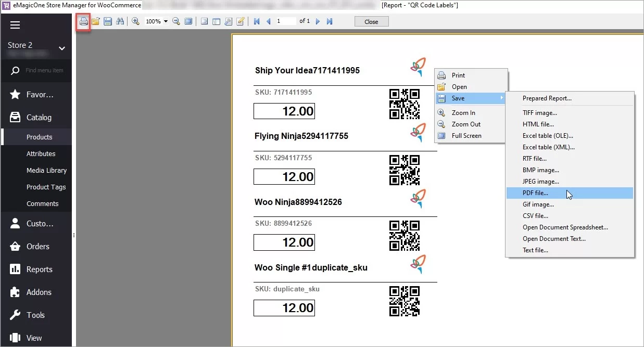Open the hamburger menu in the sidebar
This screenshot has height=347, width=644.
(15, 24)
